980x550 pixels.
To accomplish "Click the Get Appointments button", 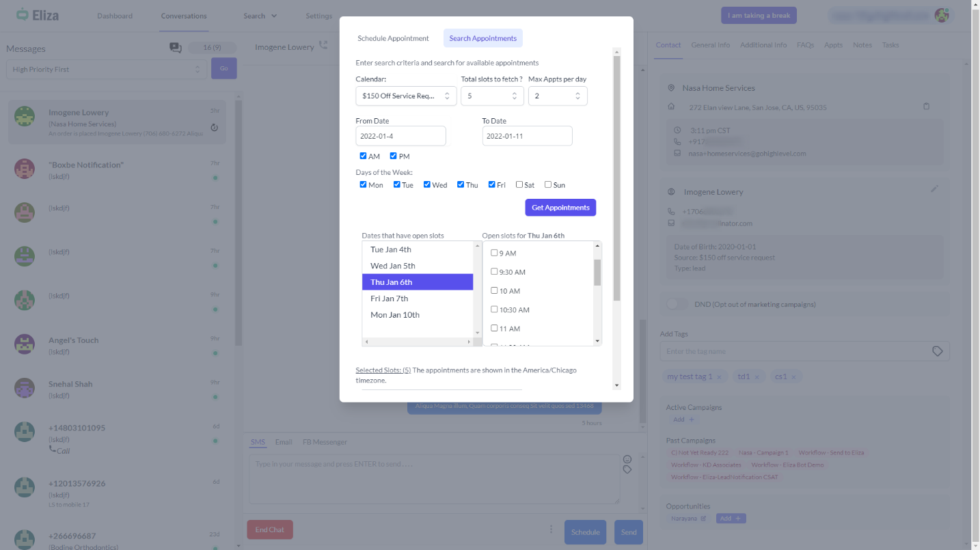I will (x=560, y=208).
